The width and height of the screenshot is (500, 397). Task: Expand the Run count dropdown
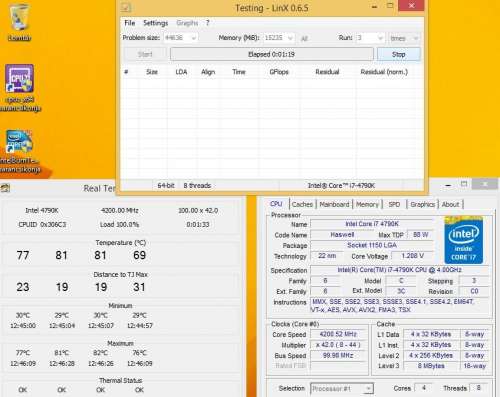[380, 38]
